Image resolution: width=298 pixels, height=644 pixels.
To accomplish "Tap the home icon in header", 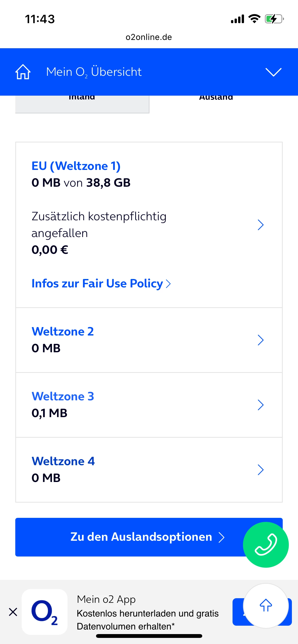I will coord(23,72).
